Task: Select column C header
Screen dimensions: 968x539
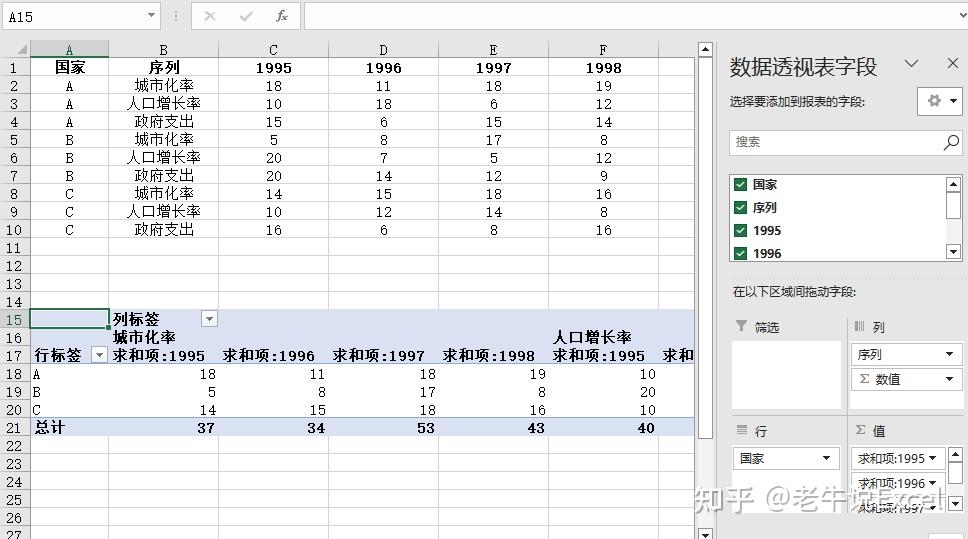Action: 273,49
